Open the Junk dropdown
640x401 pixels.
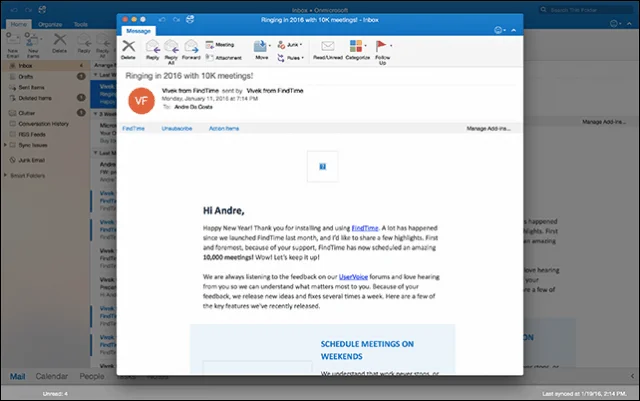[290, 45]
